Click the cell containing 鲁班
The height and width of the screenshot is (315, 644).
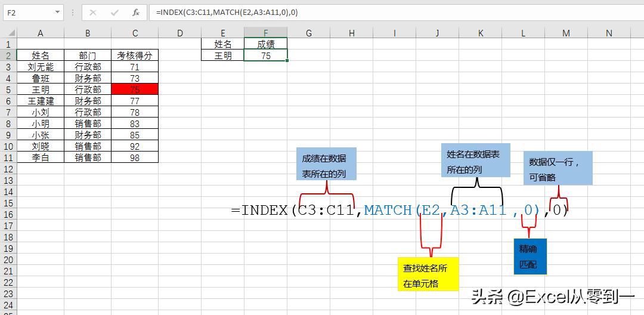[41, 78]
